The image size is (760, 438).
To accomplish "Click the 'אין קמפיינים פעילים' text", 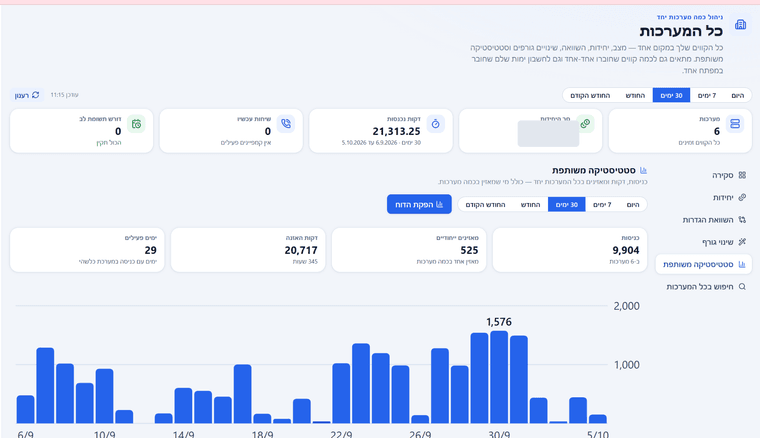I will 246,143.
